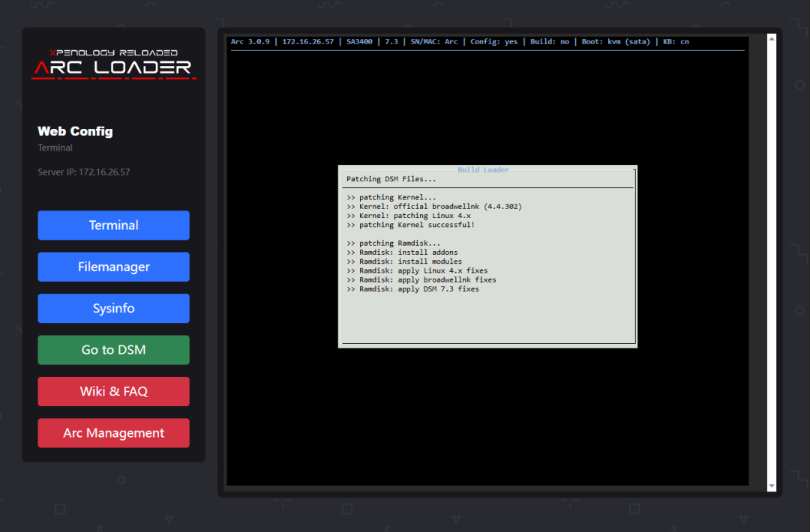Open the Filemanager

pos(114,267)
